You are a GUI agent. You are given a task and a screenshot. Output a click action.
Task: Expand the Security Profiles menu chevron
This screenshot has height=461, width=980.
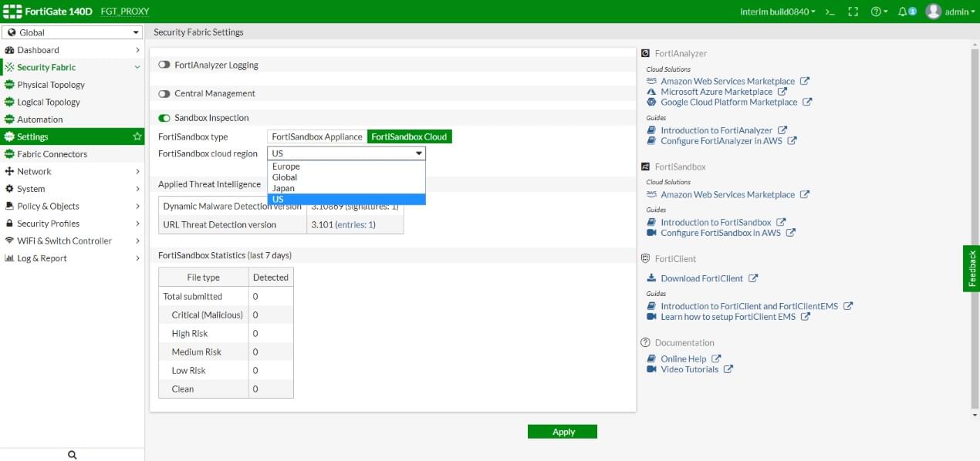[137, 224]
